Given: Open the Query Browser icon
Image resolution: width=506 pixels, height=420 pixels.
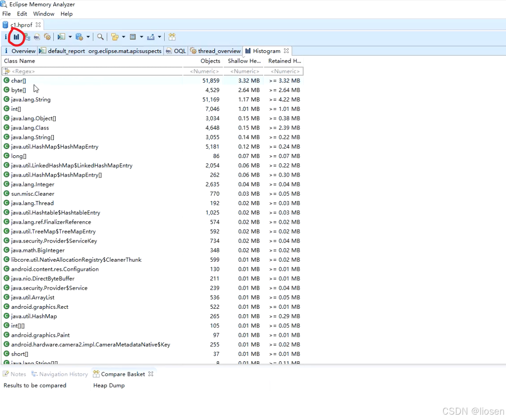Looking at the screenshot, I should click(x=79, y=37).
